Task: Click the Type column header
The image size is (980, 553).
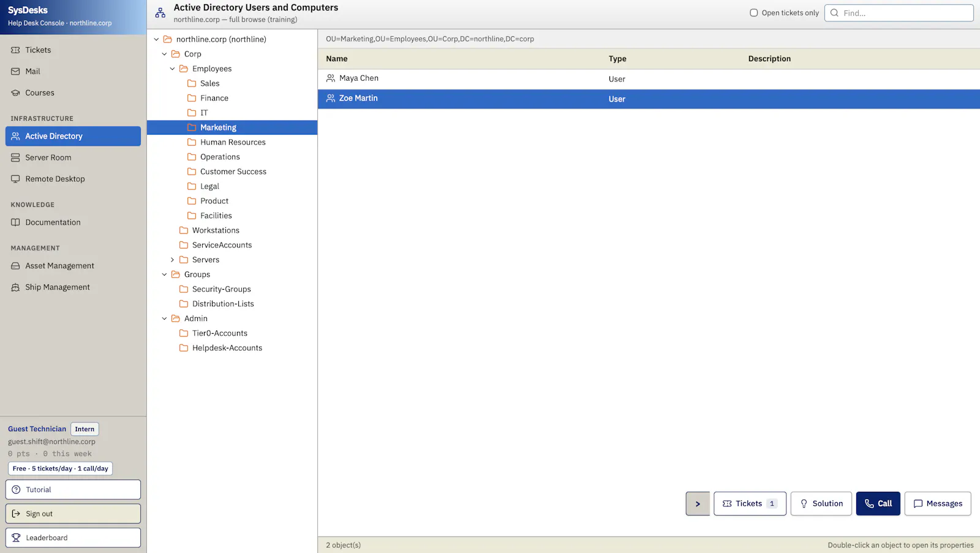Action: click(x=617, y=59)
